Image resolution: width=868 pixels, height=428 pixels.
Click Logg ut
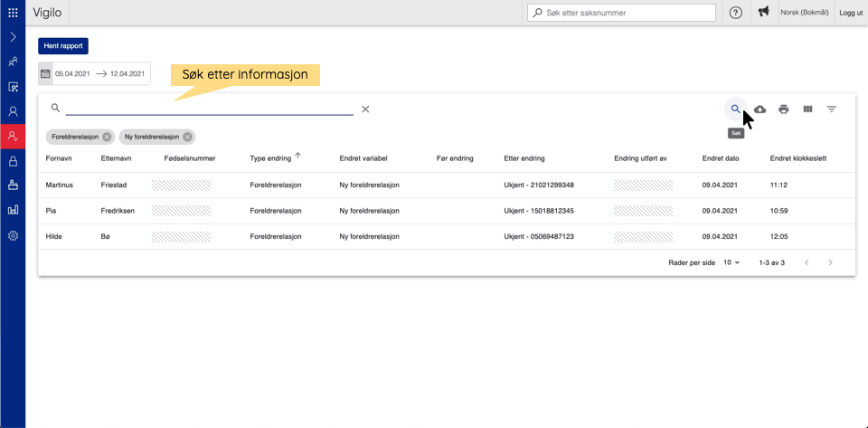click(851, 13)
